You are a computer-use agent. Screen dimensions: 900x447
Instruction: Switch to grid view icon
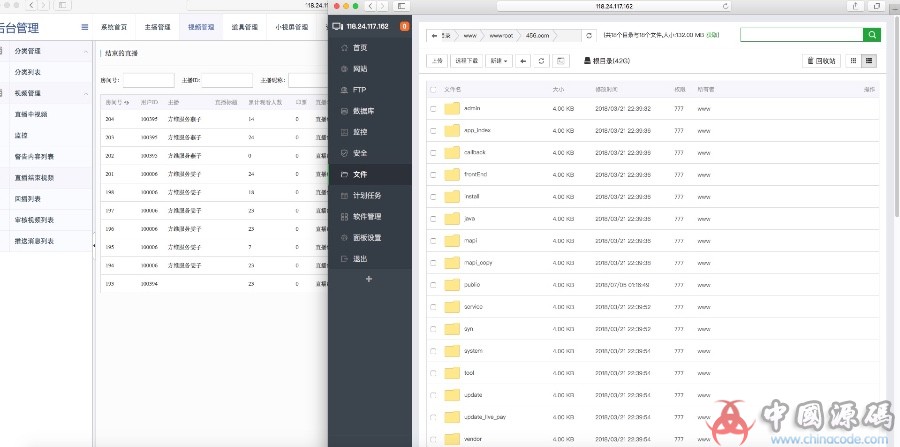click(x=854, y=61)
